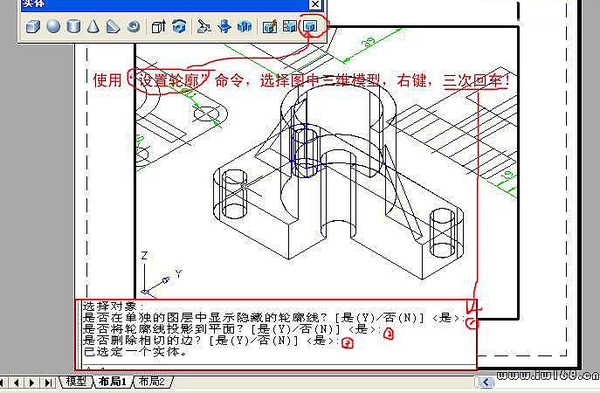600x393 pixels.
Task: Go to previous layout tab arrow
Action: coord(16,382)
